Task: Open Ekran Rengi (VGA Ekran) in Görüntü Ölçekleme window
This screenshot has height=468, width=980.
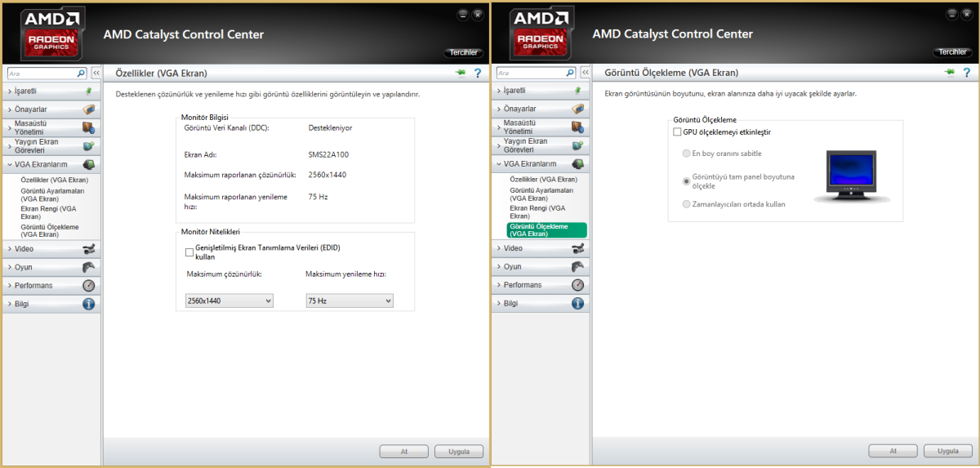Action: (537, 212)
